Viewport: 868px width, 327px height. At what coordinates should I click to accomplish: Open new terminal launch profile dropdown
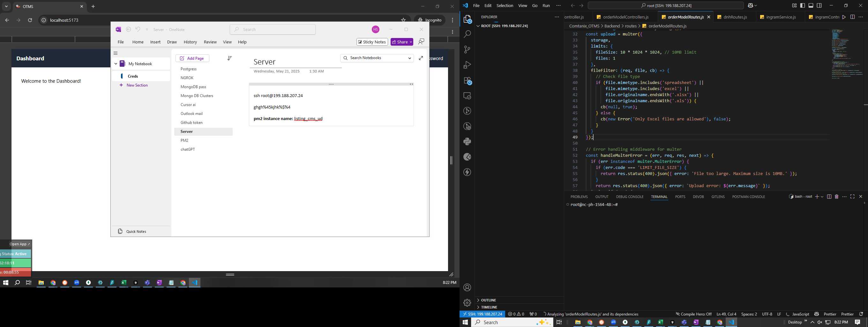click(822, 196)
